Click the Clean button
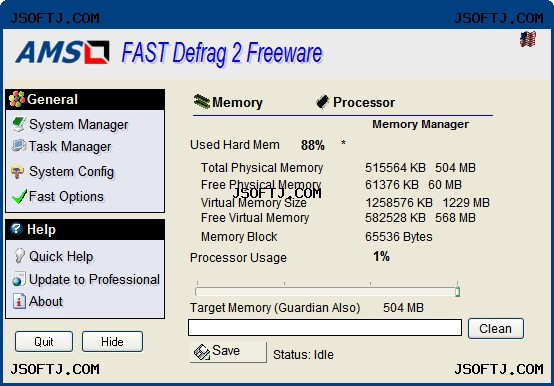554x386 pixels. click(496, 328)
